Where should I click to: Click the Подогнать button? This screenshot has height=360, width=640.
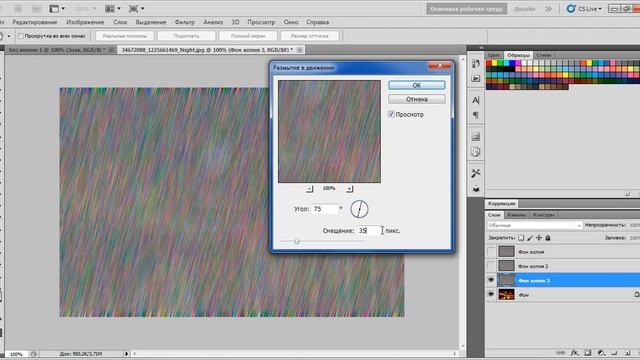point(186,36)
